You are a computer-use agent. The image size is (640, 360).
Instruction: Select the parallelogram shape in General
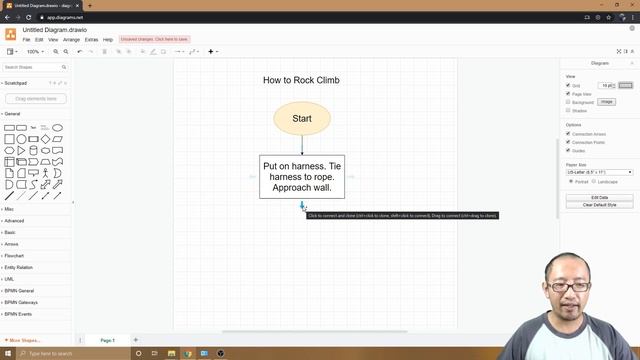58,139
